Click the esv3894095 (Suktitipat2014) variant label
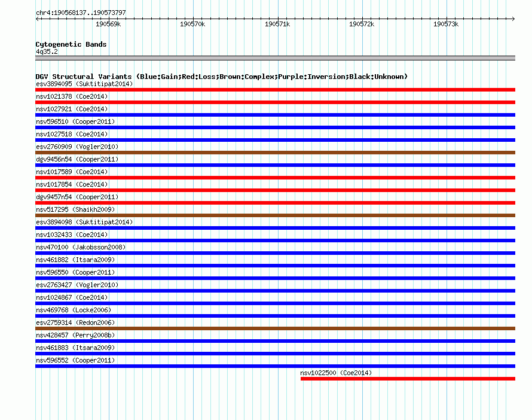This screenshot has height=420, width=532. (x=84, y=84)
